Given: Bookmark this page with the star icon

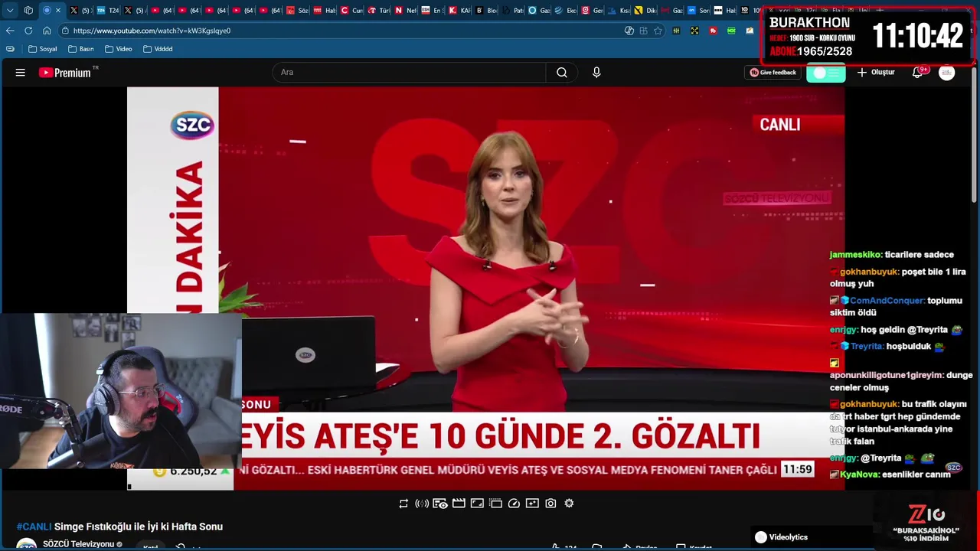Looking at the screenshot, I should (x=658, y=31).
